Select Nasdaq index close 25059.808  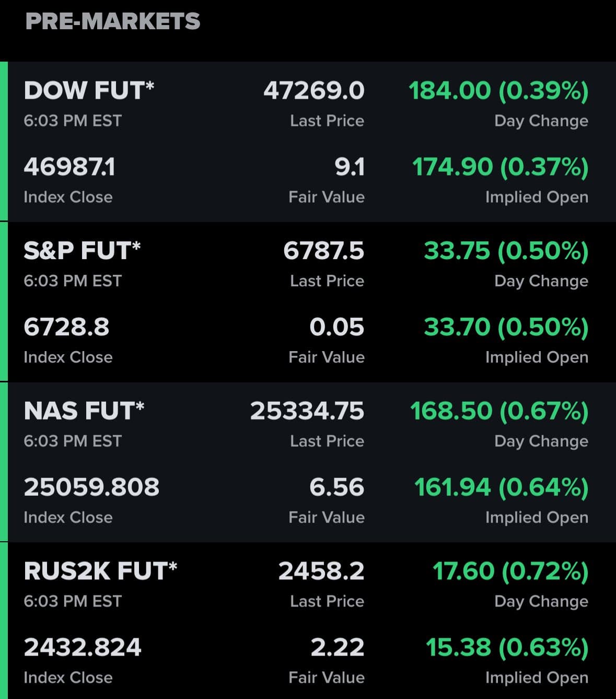tap(91, 487)
